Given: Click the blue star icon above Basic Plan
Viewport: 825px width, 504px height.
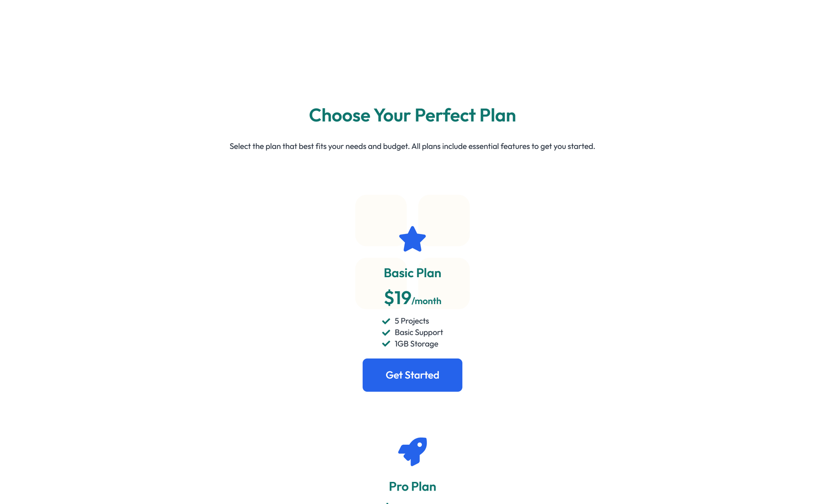Looking at the screenshot, I should tap(412, 239).
